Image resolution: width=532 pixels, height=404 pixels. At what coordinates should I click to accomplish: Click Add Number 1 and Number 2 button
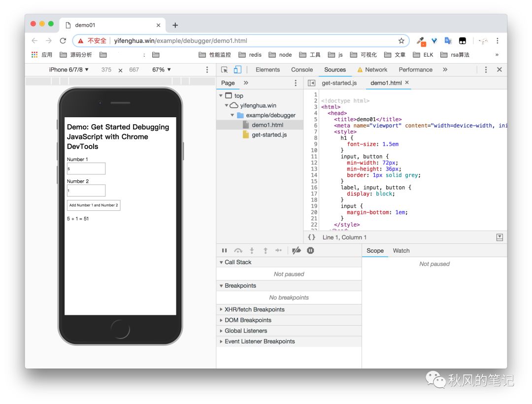point(94,205)
